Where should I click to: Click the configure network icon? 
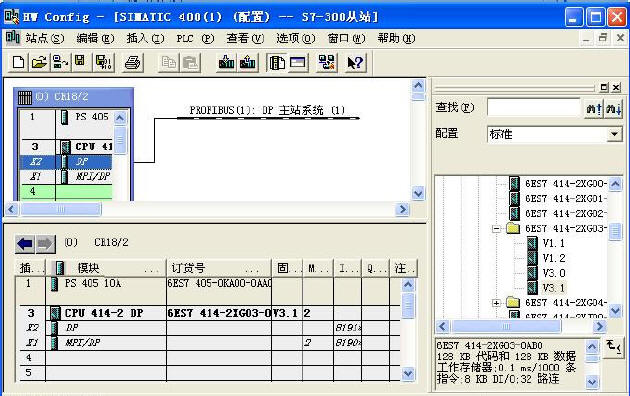pyautogui.click(x=326, y=63)
